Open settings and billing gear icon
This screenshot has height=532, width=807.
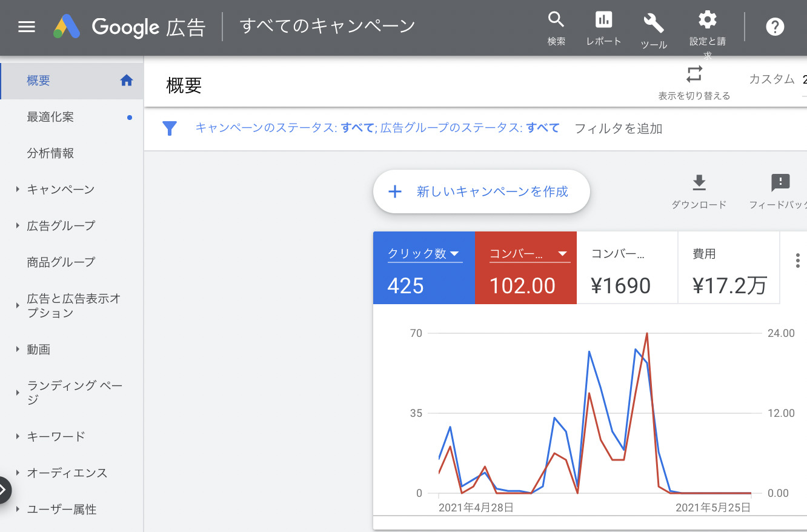point(707,21)
